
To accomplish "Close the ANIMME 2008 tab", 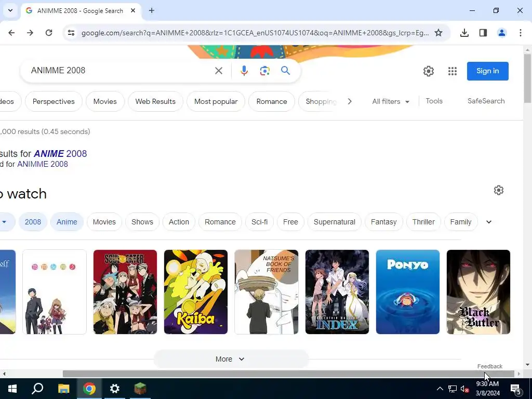I will point(133,10).
